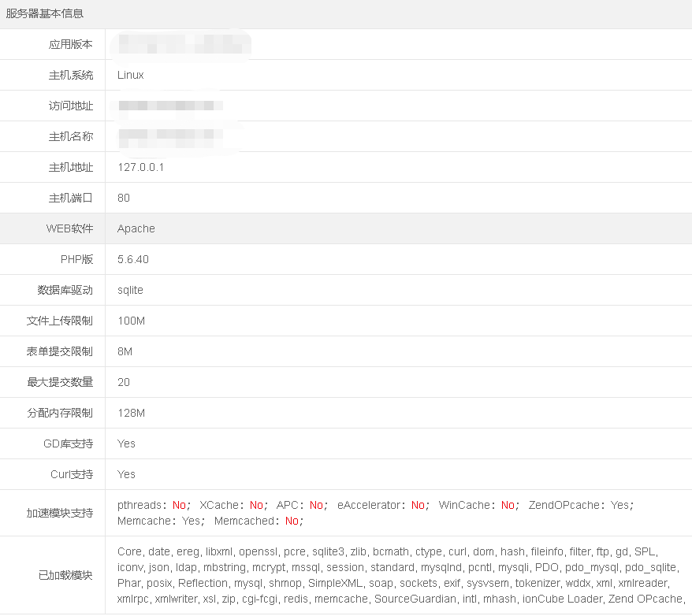
Task: Click the pthreads No status
Action: (x=179, y=505)
